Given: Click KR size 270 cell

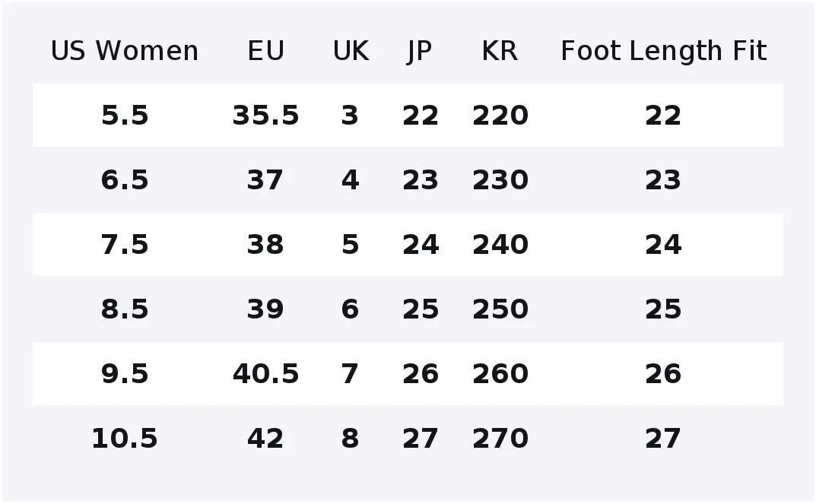Looking at the screenshot, I should click(500, 439).
